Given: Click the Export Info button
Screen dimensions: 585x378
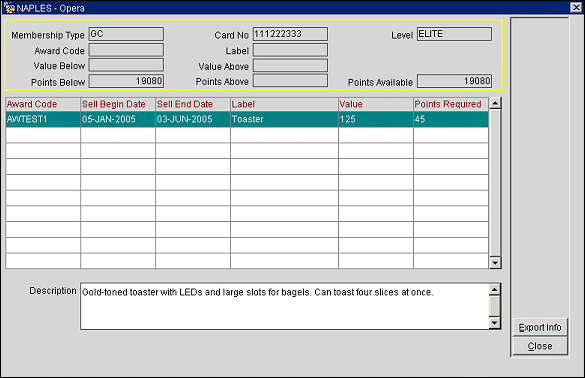Looking at the screenshot, I should click(540, 327).
